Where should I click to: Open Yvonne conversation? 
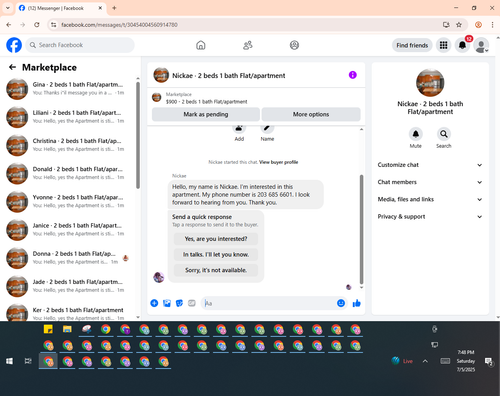[x=68, y=201]
